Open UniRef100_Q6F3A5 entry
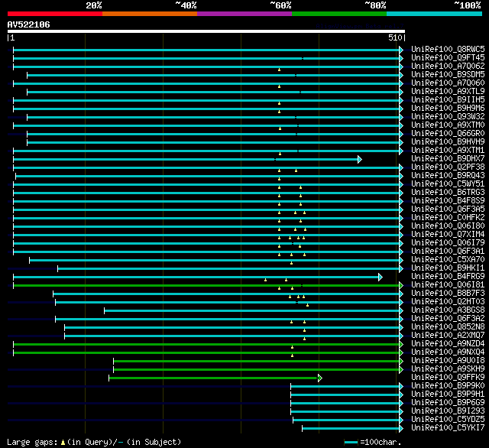The width and height of the screenshot is (489, 448). [x=448, y=209]
